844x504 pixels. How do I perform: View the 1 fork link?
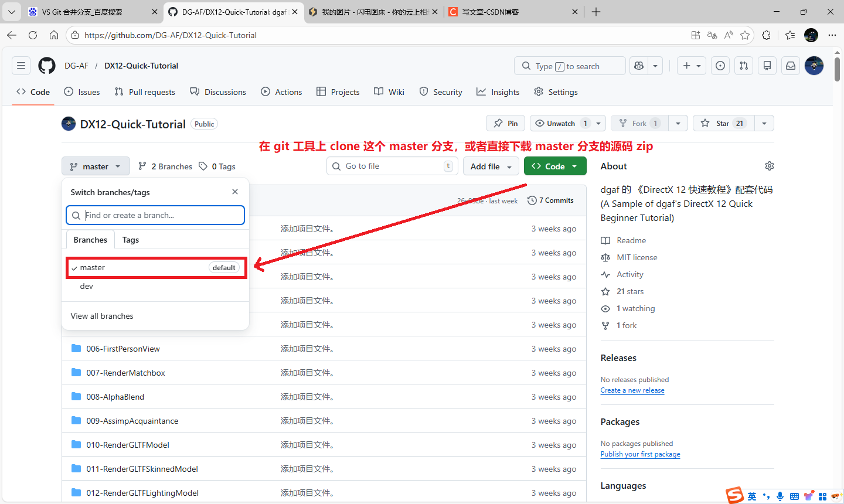point(619,325)
